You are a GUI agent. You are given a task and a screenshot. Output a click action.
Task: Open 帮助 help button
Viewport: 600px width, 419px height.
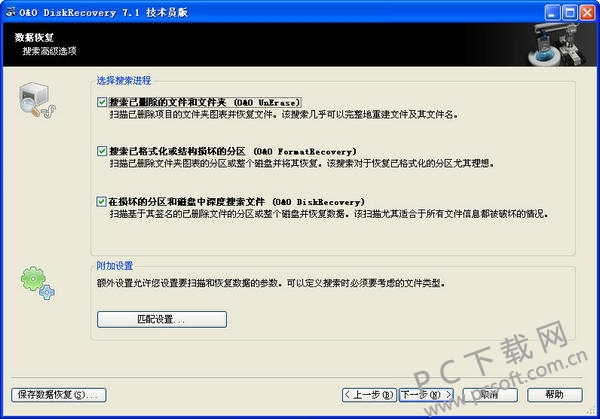coord(555,395)
